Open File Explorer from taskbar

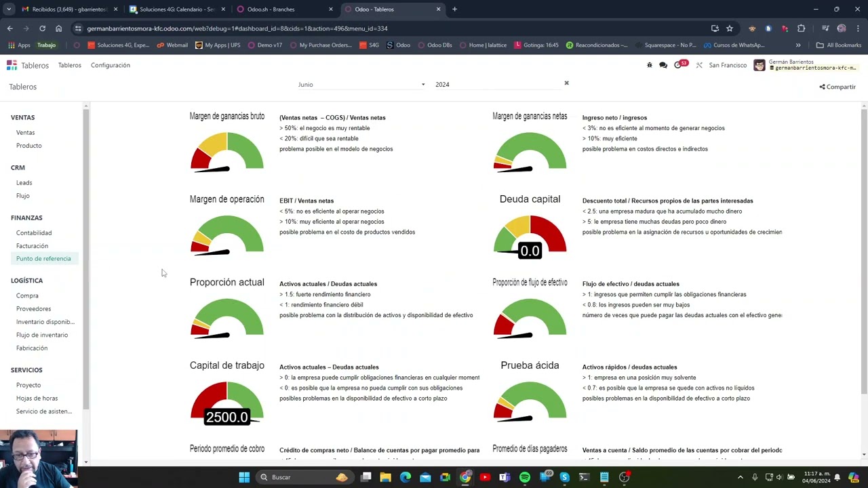[x=385, y=477]
